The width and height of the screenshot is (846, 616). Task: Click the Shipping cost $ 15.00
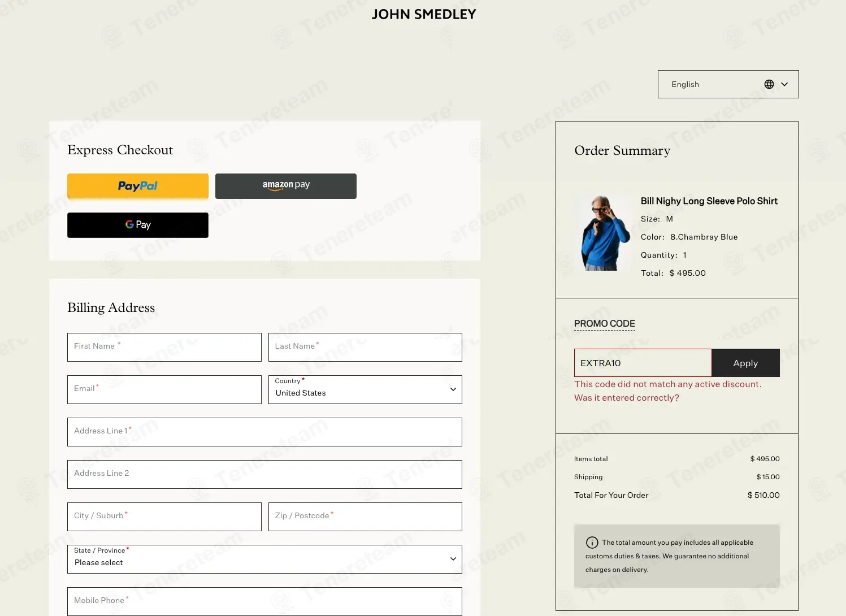click(768, 477)
